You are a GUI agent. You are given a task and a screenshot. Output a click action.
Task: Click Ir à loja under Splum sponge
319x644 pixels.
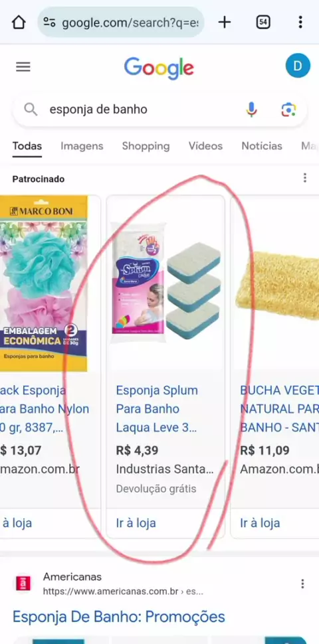click(x=136, y=523)
